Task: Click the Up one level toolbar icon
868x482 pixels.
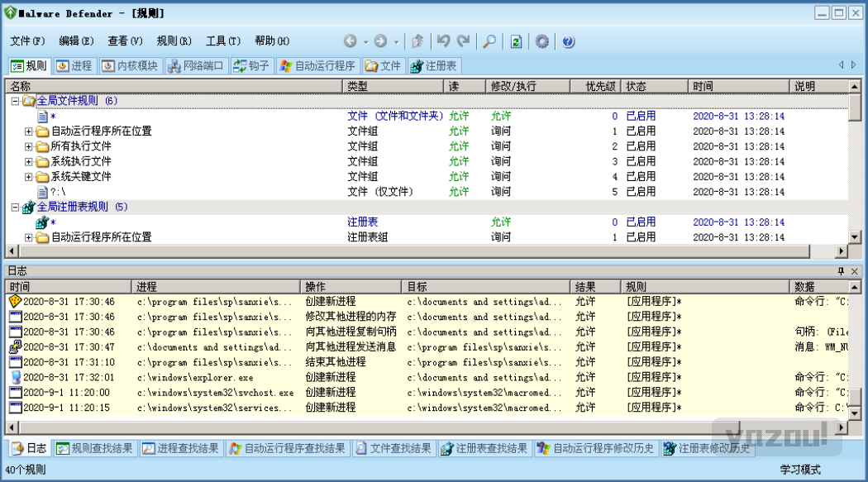Action: [418, 41]
